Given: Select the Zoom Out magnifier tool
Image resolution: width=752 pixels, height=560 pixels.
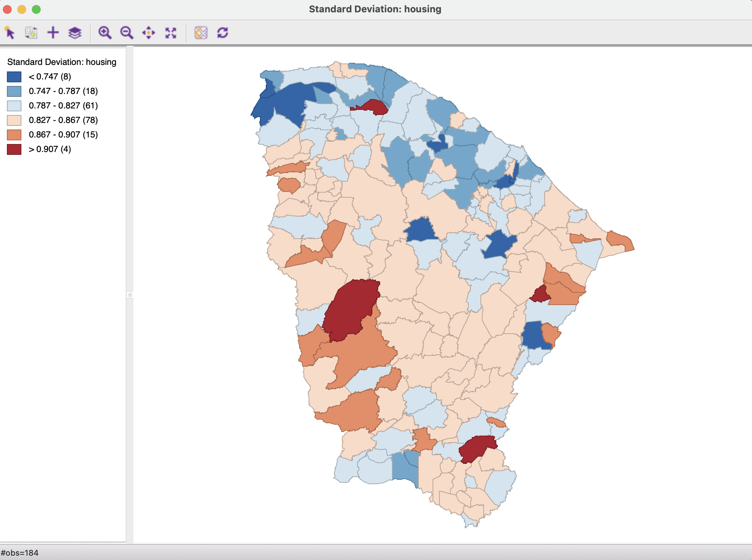Looking at the screenshot, I should [127, 33].
